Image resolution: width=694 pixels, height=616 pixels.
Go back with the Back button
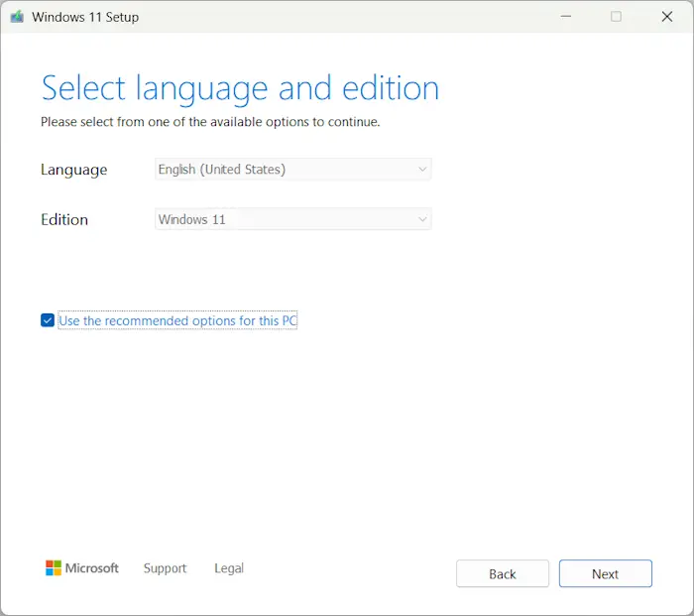pyautogui.click(x=503, y=574)
